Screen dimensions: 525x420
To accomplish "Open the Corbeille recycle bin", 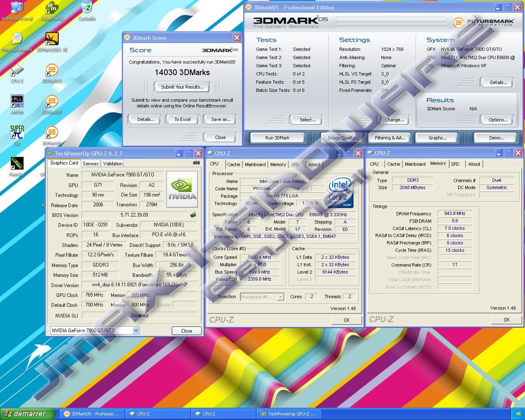I will click(87, 11).
